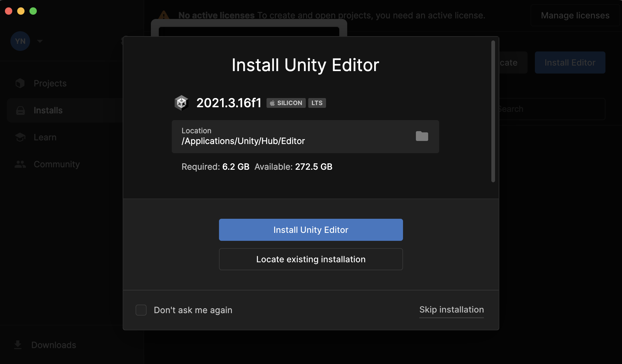This screenshot has height=364, width=622.
Task: Go to the Projects section
Action: (50, 83)
